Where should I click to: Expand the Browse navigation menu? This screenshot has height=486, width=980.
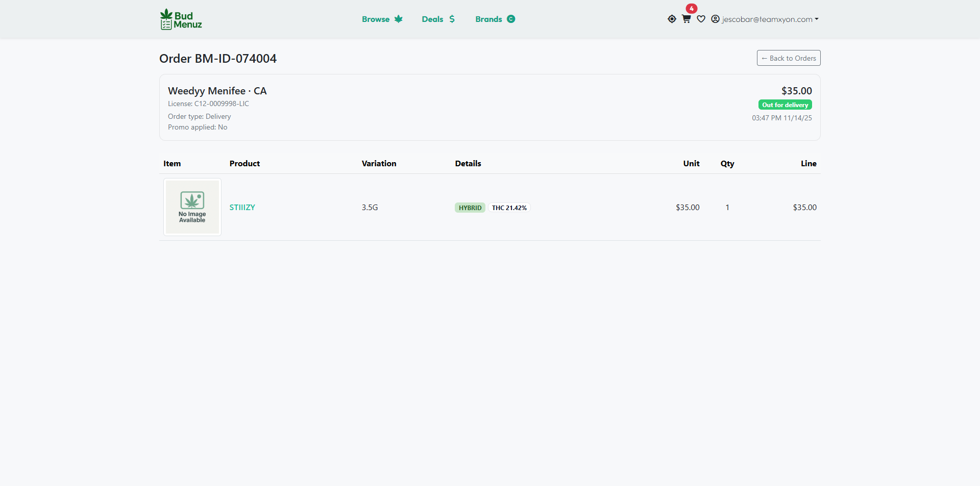click(x=376, y=19)
